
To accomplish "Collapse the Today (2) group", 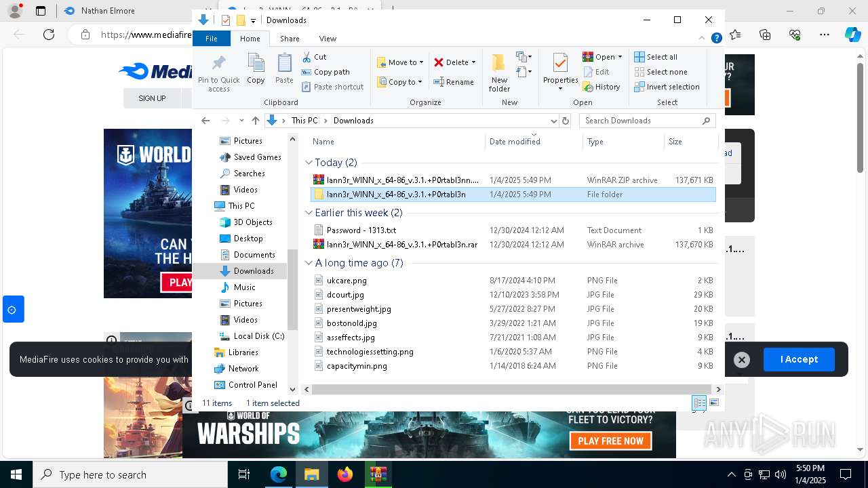I will (x=309, y=163).
